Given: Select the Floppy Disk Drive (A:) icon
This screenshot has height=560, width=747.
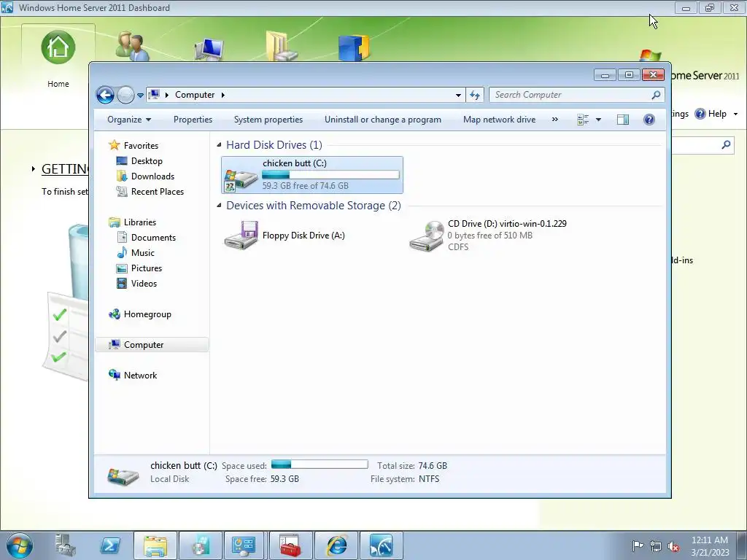Looking at the screenshot, I should point(241,236).
